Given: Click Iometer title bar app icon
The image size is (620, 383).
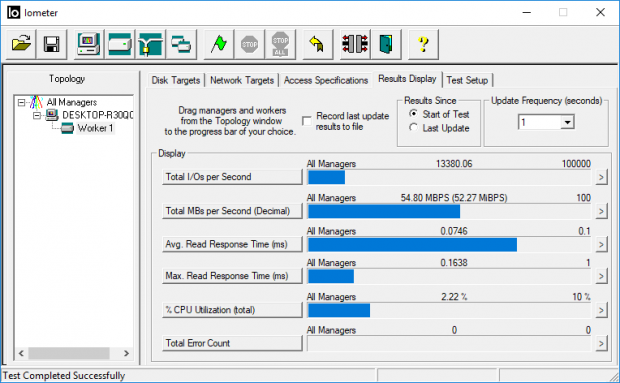Looking at the screenshot, I should pos(13,13).
